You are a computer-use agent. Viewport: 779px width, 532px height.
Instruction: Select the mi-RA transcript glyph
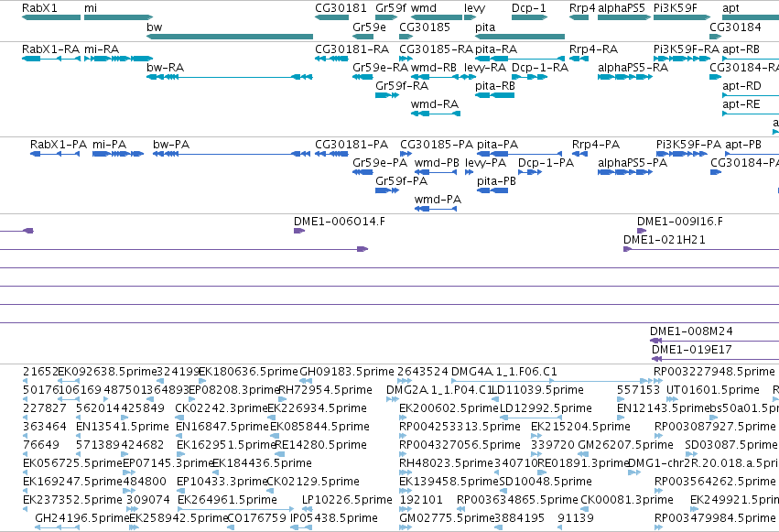pyautogui.click(x=118, y=59)
